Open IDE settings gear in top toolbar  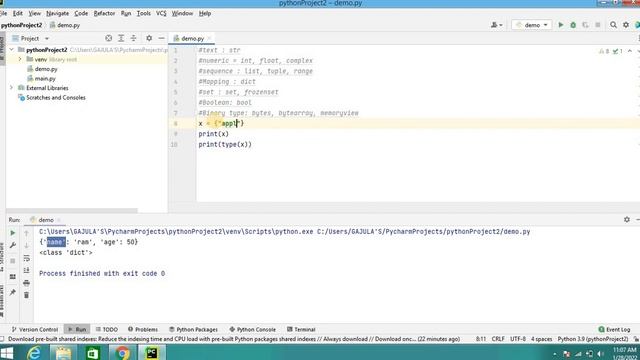point(626,25)
